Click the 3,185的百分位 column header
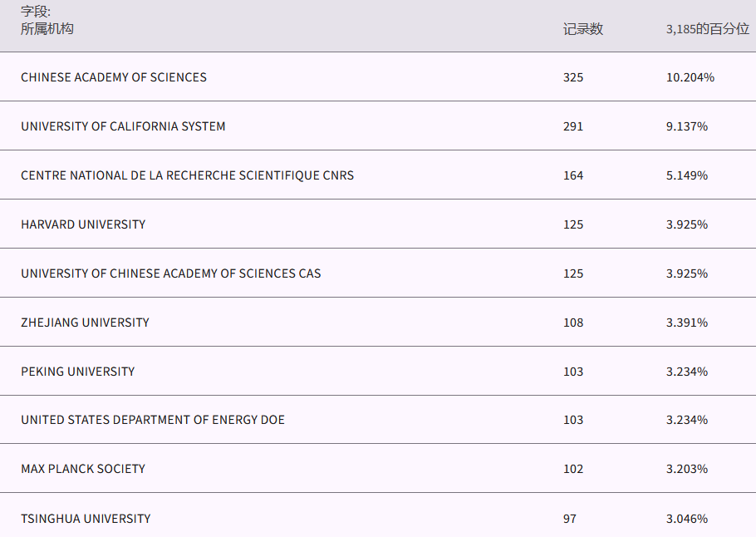The height and width of the screenshot is (537, 756). (707, 29)
